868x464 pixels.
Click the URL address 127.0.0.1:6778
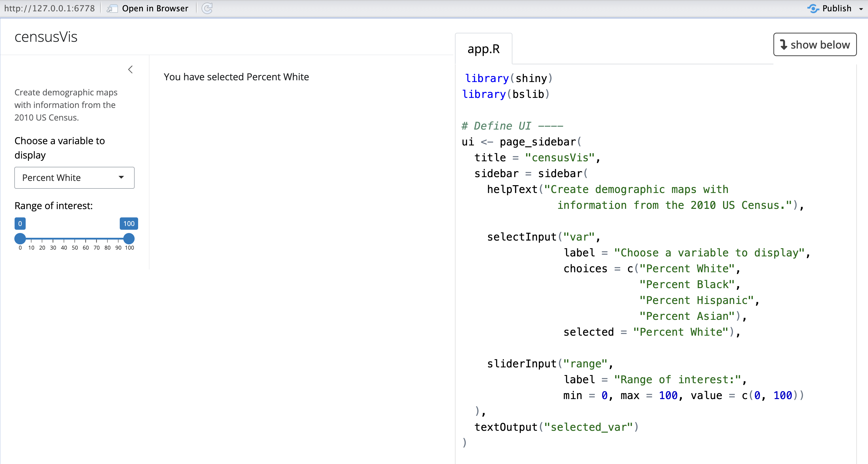tap(49, 8)
